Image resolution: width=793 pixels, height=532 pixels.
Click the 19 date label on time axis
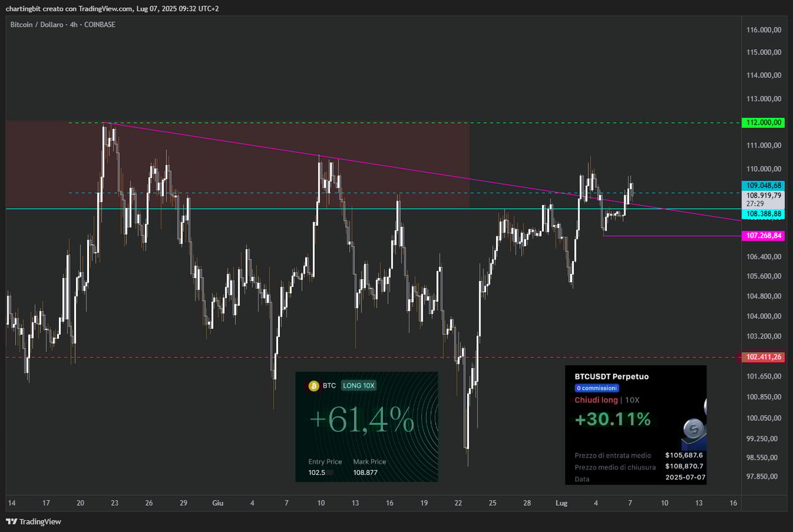click(424, 503)
